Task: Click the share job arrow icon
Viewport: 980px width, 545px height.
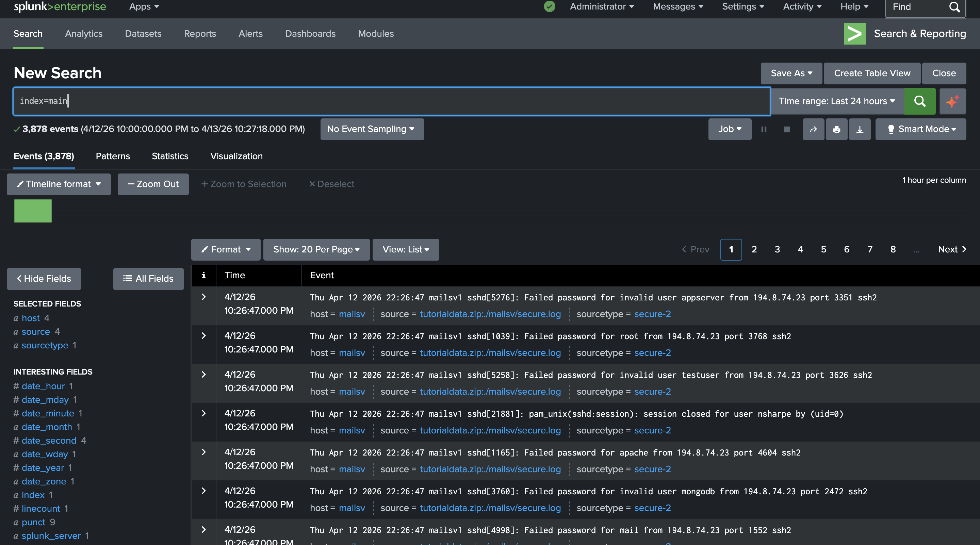Action: pos(813,129)
